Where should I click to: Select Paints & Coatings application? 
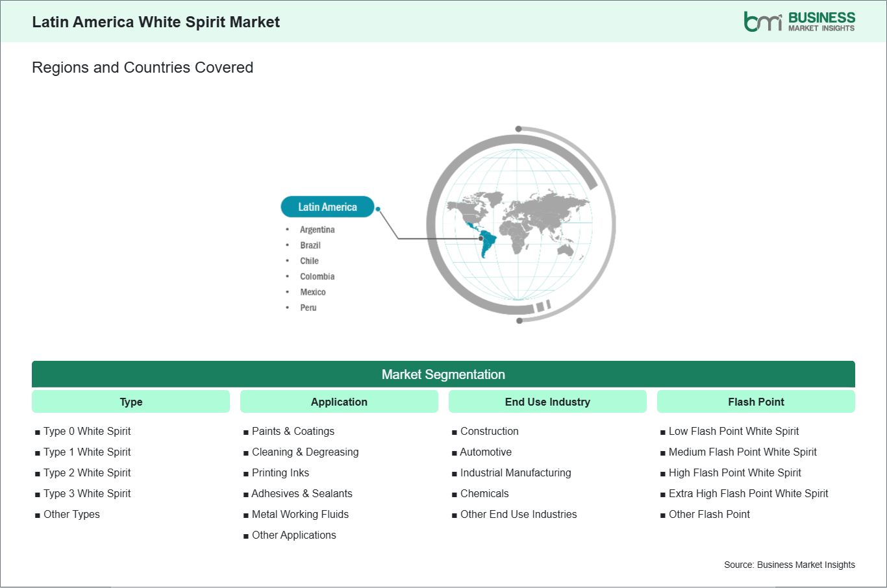[293, 431]
